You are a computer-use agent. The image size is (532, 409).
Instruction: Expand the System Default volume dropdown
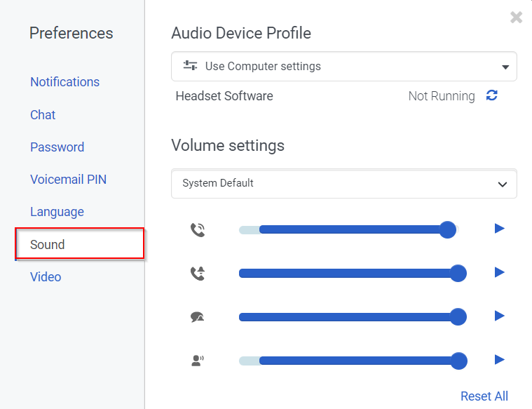pyautogui.click(x=344, y=184)
